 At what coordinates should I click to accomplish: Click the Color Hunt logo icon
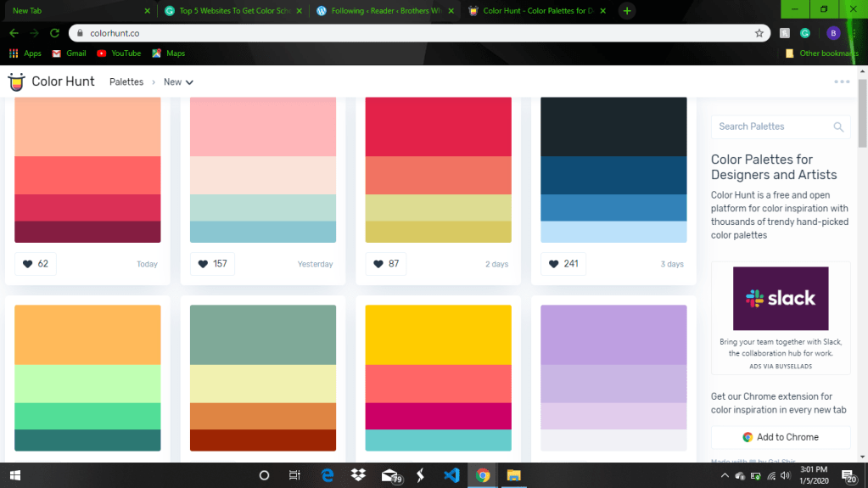16,82
